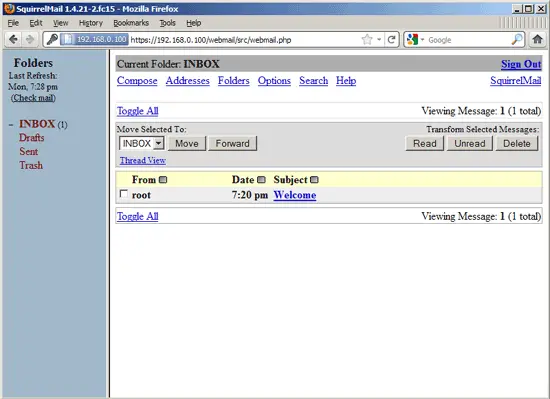Click the browser Forward arrow button
The width and height of the screenshot is (550, 399).
30,39
